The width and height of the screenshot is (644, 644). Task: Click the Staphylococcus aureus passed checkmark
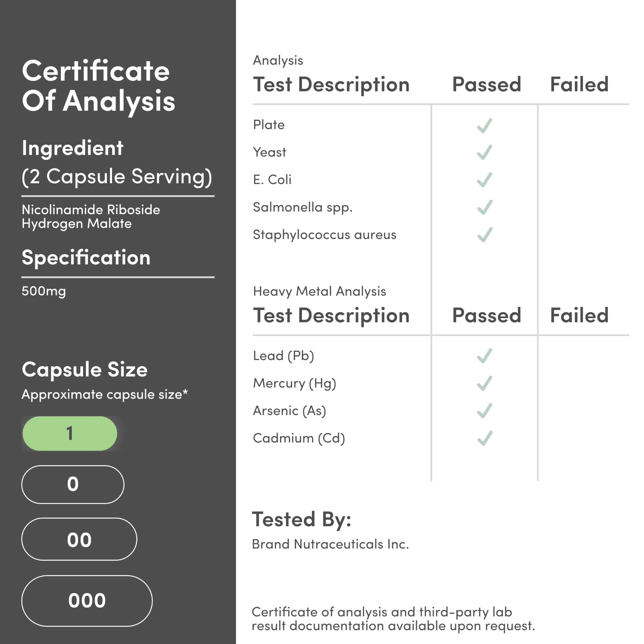click(484, 234)
